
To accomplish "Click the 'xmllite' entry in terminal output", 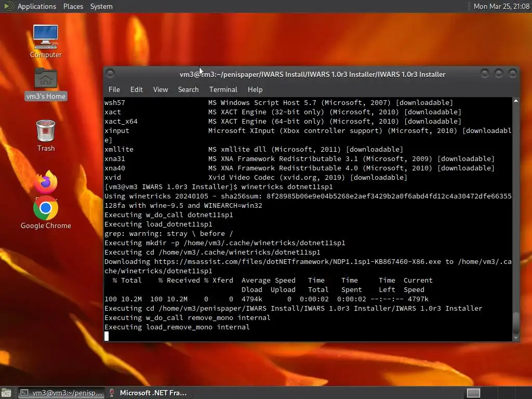I will tap(119, 149).
